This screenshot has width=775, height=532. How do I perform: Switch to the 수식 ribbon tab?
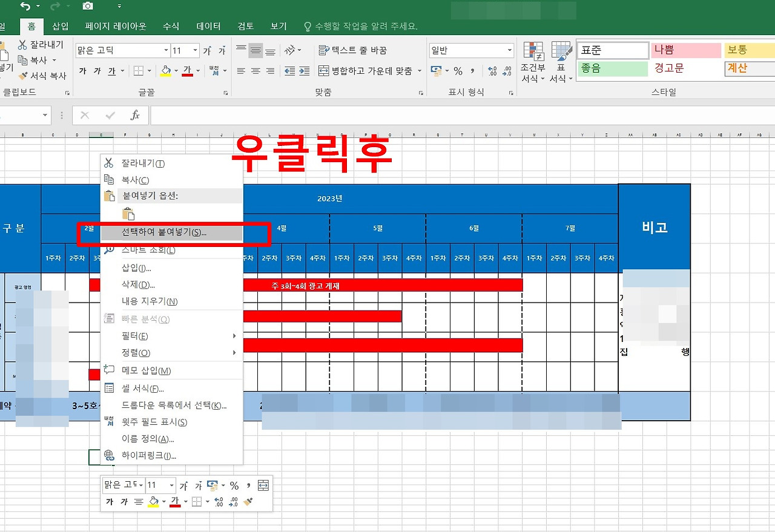tap(171, 26)
